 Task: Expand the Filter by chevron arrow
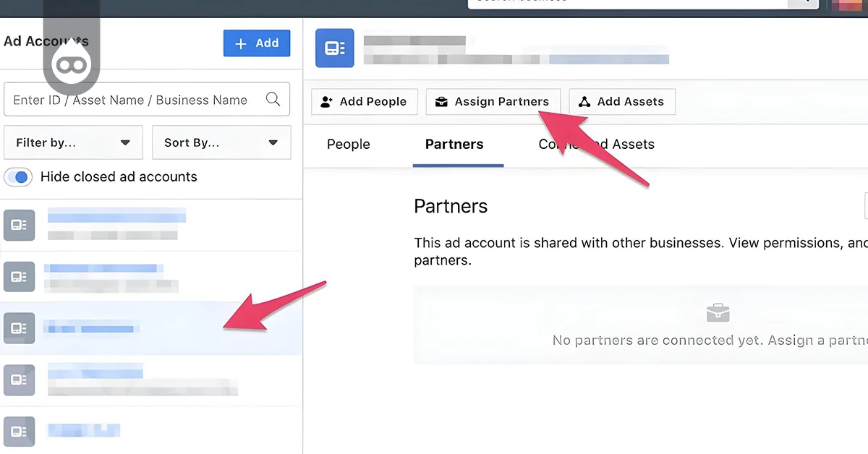(124, 142)
